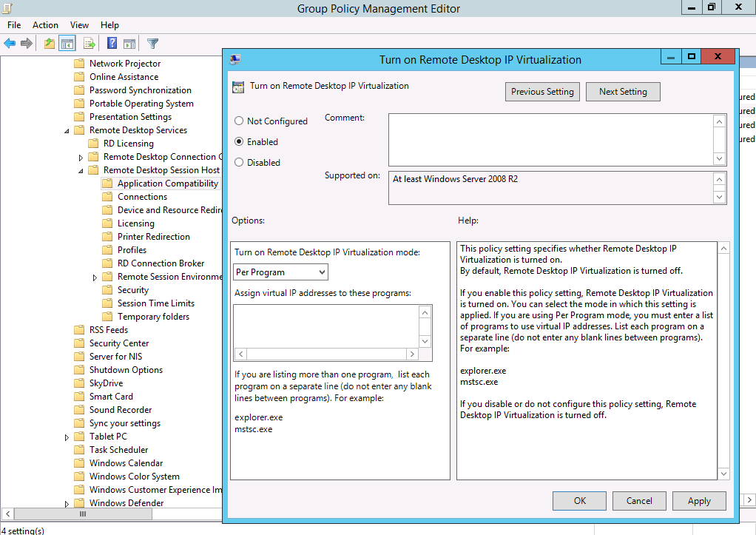
Task: Open the Action menu
Action: pyautogui.click(x=45, y=25)
